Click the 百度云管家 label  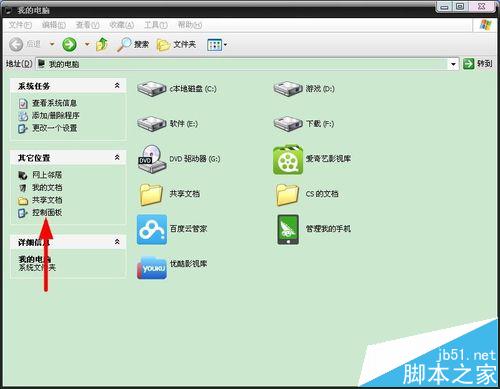pos(188,229)
